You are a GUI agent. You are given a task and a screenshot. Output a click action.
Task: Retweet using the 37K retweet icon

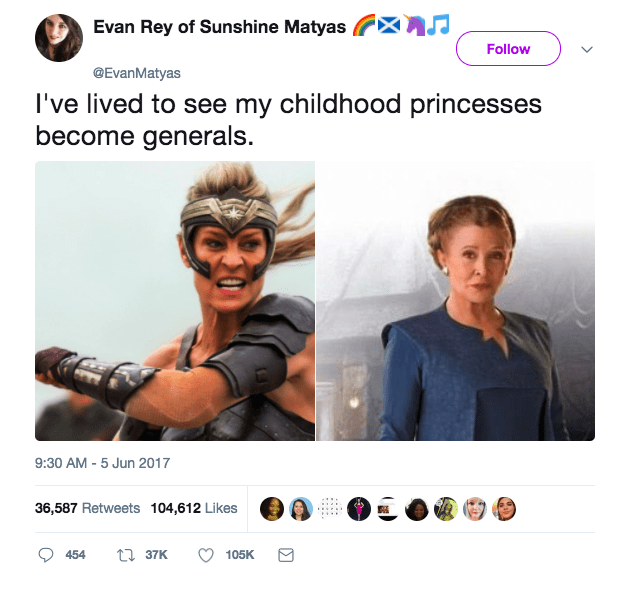127,554
